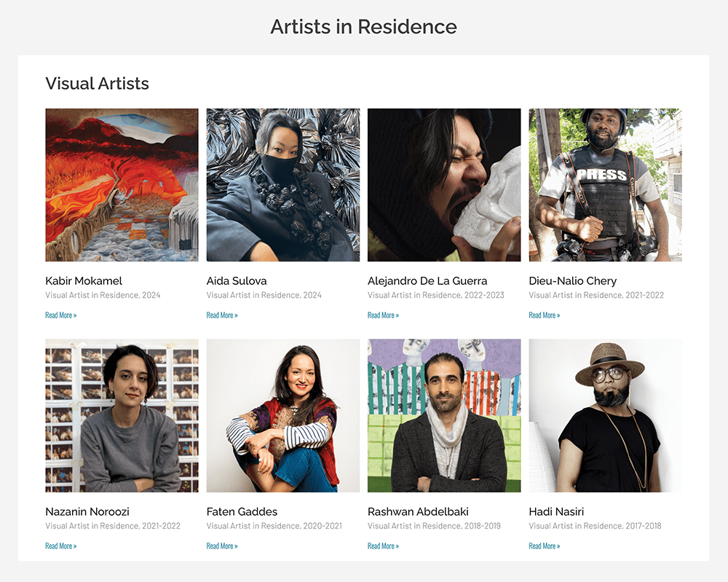Viewport: 728px width, 582px height.
Task: Open Rashwan Abdelbaki's portrait thumbnail
Action: click(444, 415)
